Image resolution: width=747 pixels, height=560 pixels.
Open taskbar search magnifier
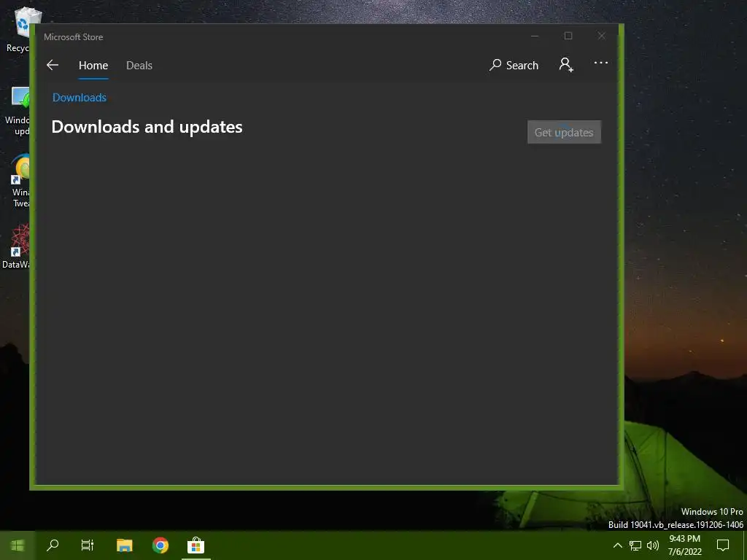53,545
